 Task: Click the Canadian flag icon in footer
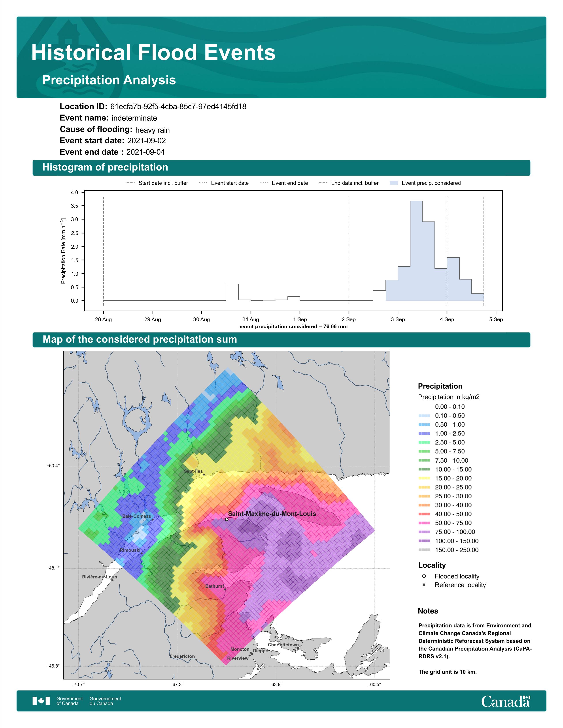click(41, 701)
